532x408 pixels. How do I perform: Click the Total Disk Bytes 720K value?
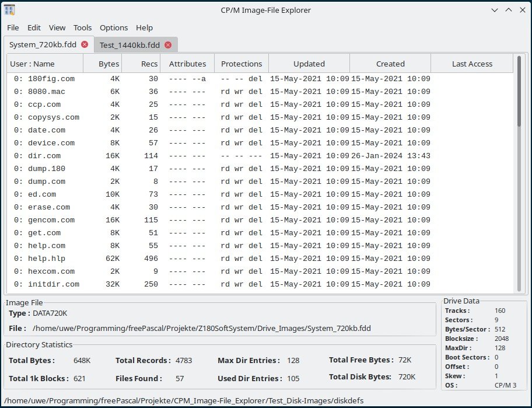(407, 376)
